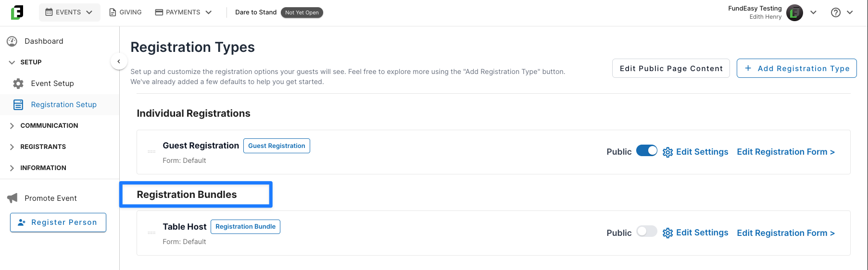Open the help question mark icon
868x270 pixels.
pos(836,12)
